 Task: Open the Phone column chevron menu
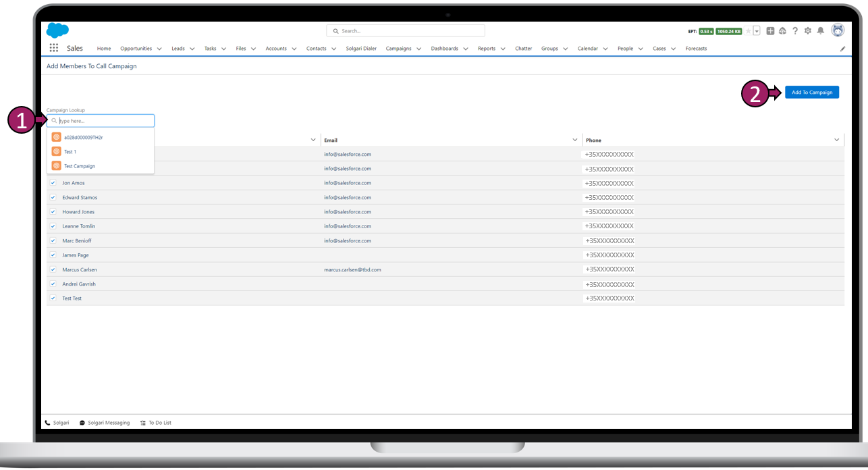(837, 140)
